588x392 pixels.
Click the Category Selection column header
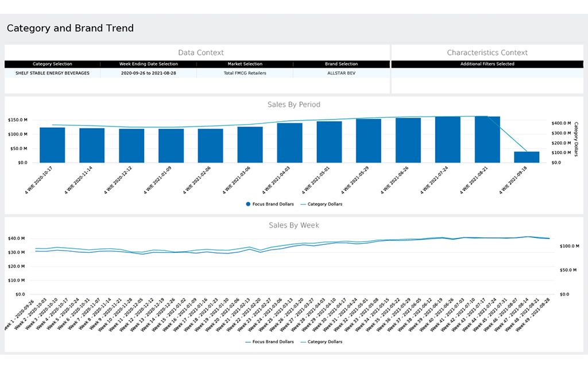click(52, 64)
